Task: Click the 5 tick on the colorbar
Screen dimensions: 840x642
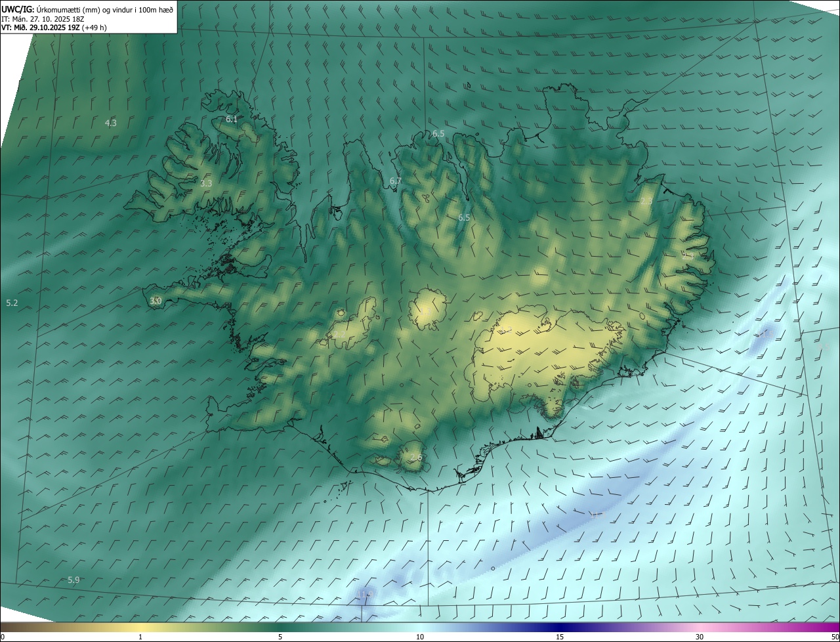Action: [280, 637]
